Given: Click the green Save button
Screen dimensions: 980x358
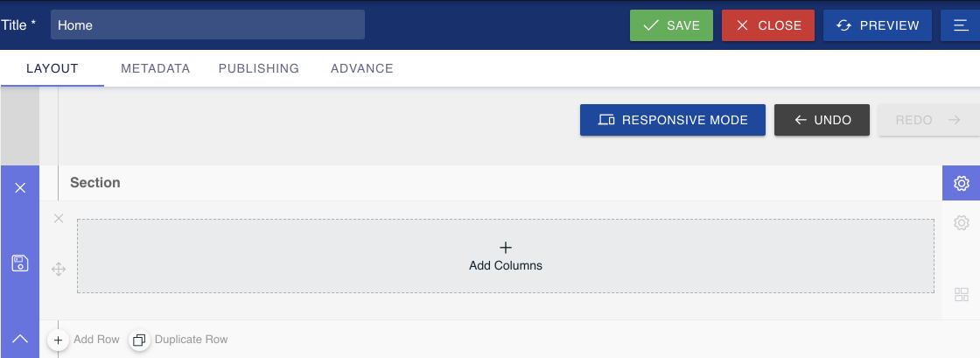Looking at the screenshot, I should (671, 25).
